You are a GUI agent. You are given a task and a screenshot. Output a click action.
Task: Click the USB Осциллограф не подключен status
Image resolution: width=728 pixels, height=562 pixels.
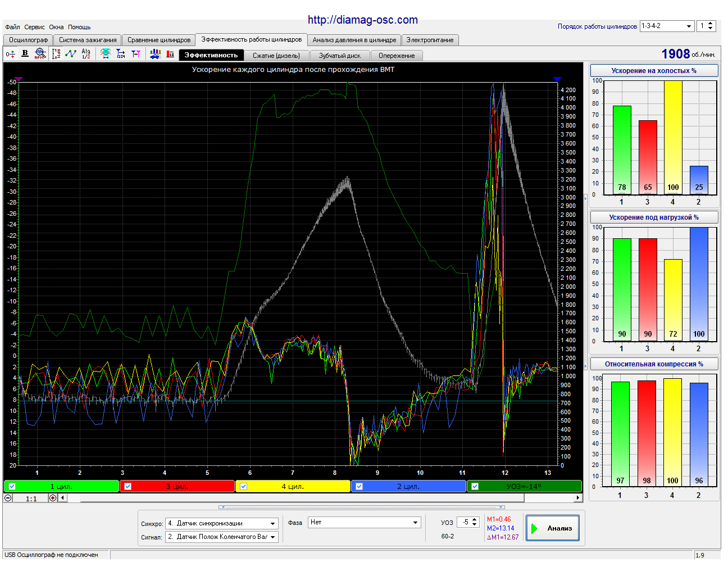pos(51,555)
